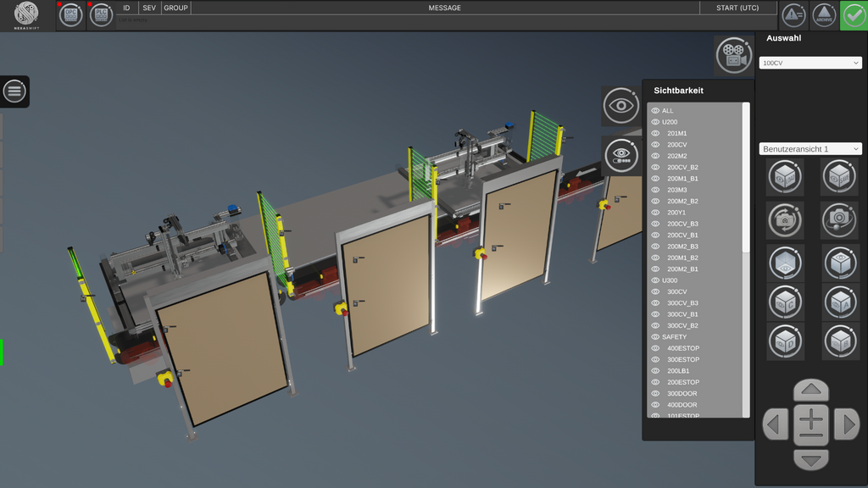Pan camera up with up arrow
Viewport: 868px width, 488px height.
[811, 390]
